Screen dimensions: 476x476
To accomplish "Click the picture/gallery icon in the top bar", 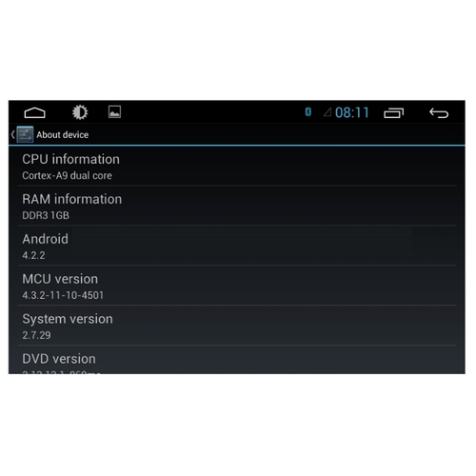I will [114, 112].
